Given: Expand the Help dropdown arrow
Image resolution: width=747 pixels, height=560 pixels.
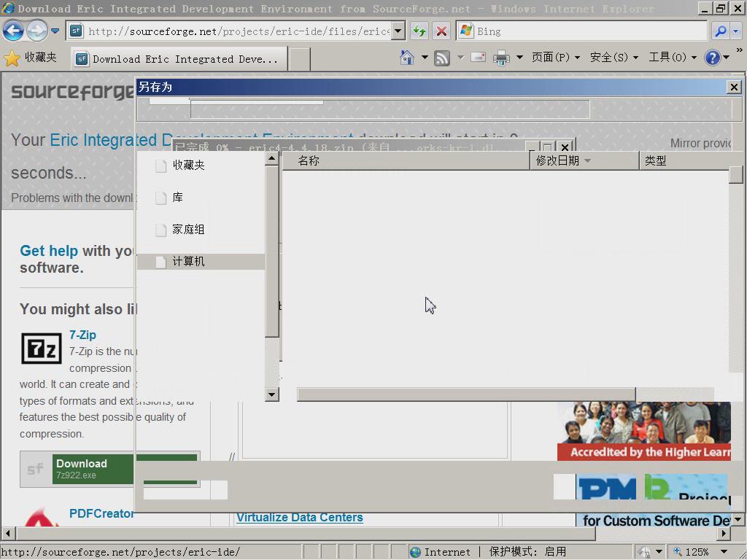Looking at the screenshot, I should (727, 58).
